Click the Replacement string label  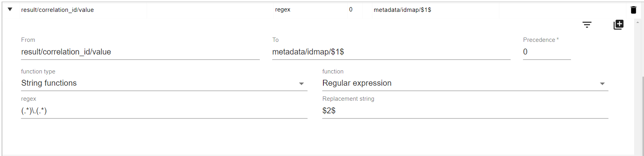(348, 99)
